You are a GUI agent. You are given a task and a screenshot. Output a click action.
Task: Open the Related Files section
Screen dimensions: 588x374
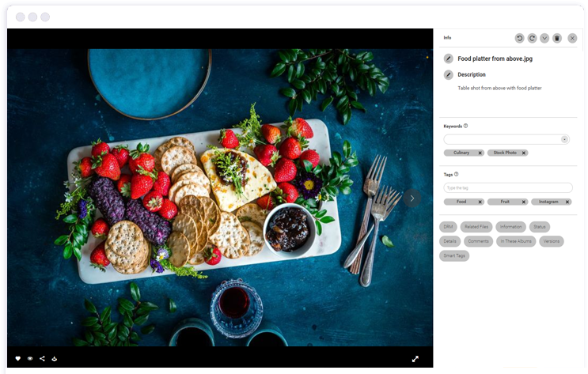pos(476,227)
